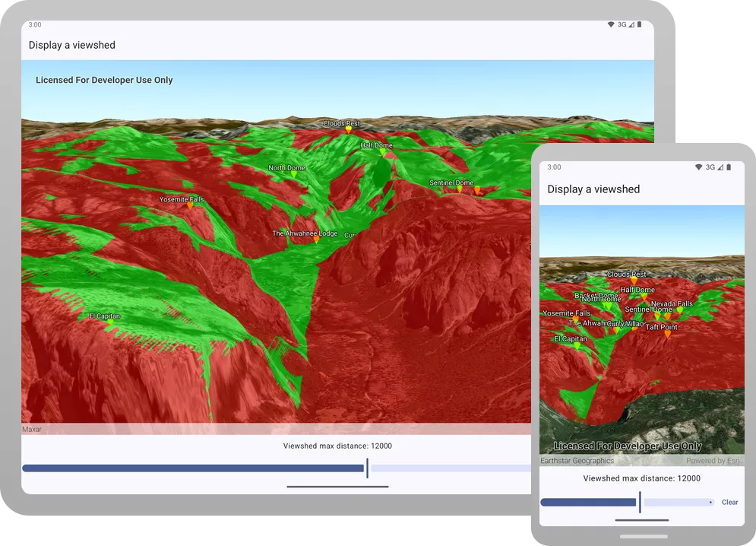Image resolution: width=756 pixels, height=546 pixels.
Task: Click 'Viewshed max distance: 12000' text on phone
Action: 642,478
